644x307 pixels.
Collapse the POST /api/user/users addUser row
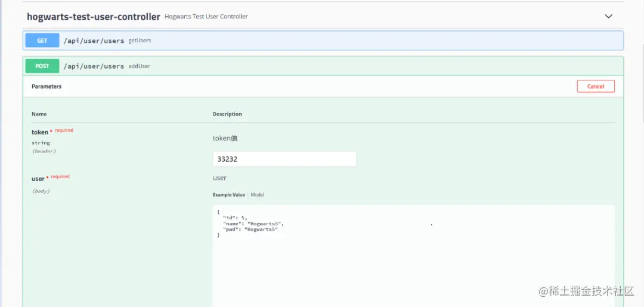click(323, 66)
